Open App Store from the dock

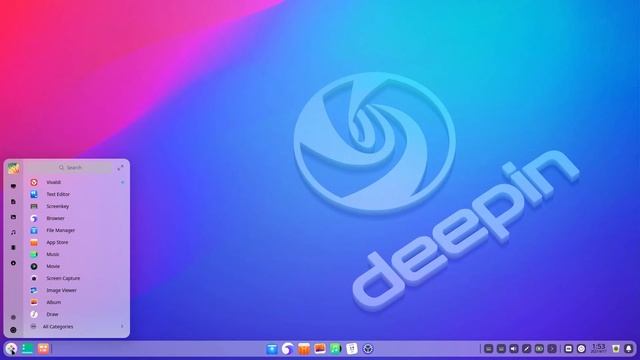[x=304, y=349]
